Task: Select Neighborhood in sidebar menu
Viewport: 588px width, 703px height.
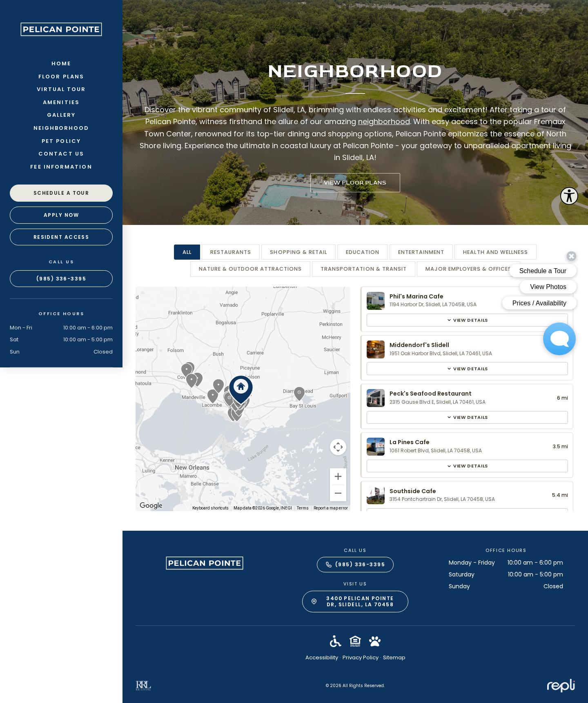Action: [x=61, y=128]
